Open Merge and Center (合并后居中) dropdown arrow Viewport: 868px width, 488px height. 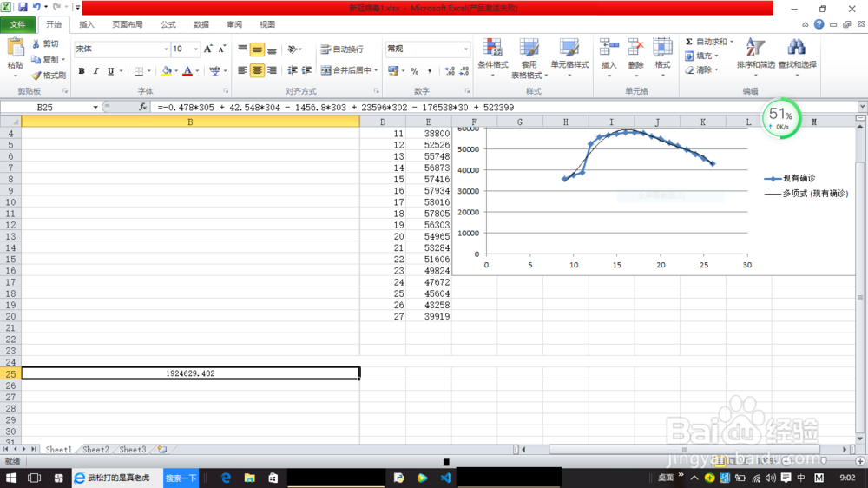376,70
